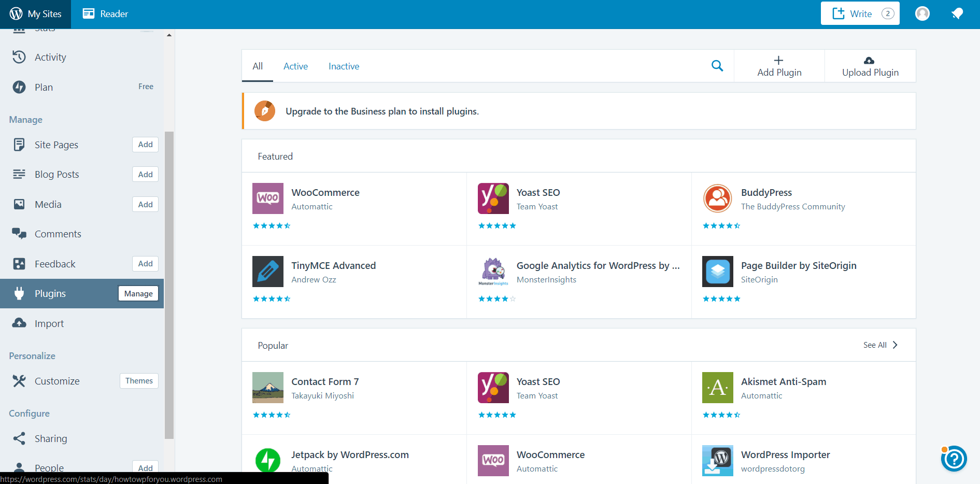Click the Sharing icon in sidebar
Screen dimensions: 980x484
pos(19,438)
